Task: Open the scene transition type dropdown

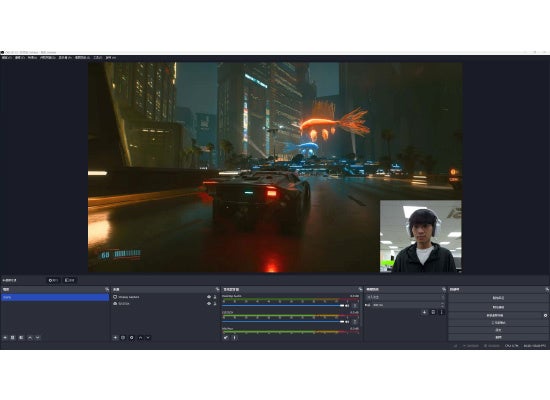Action: click(x=405, y=297)
